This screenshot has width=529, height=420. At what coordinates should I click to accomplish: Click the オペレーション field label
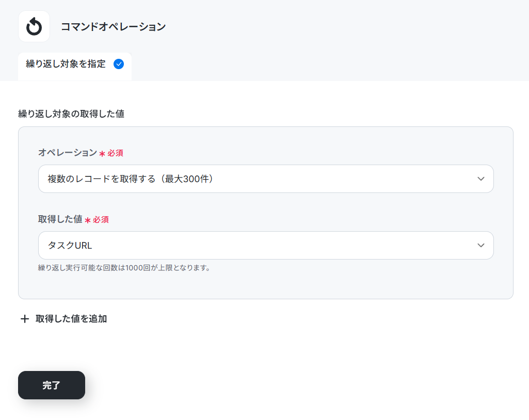click(x=68, y=153)
